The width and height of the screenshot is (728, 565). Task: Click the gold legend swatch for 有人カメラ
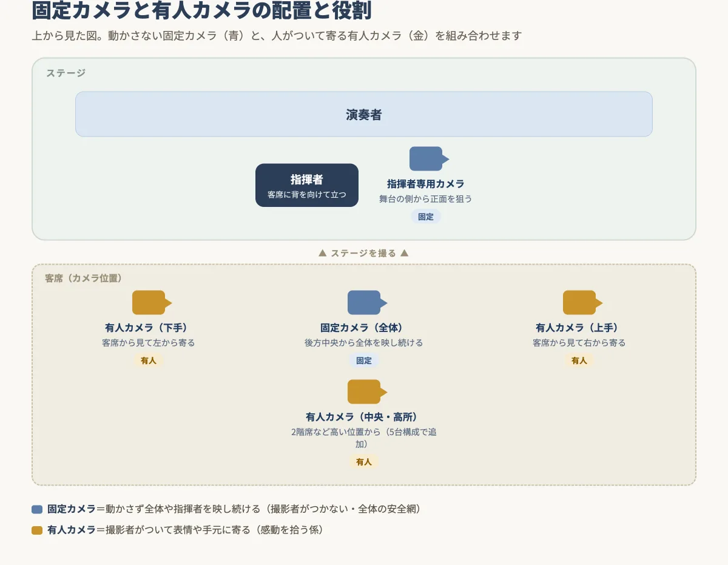(37, 530)
